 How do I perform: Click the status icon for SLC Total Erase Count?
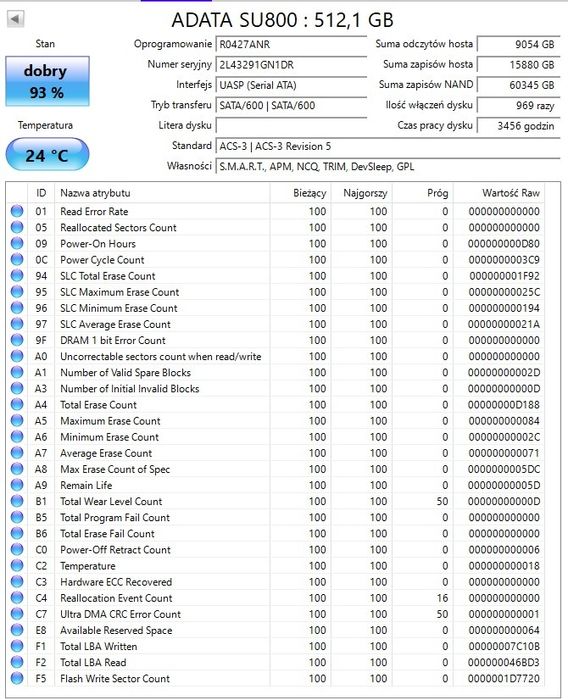[x=17, y=275]
